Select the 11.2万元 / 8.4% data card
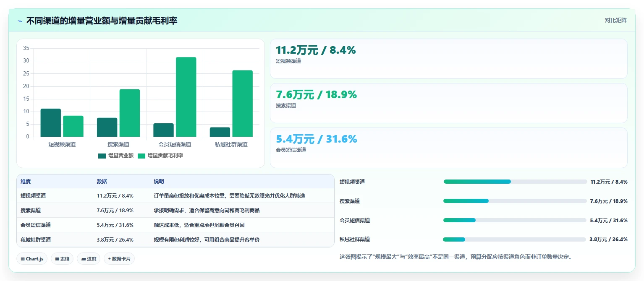Viewport: 644px width, 281px height. (x=448, y=59)
